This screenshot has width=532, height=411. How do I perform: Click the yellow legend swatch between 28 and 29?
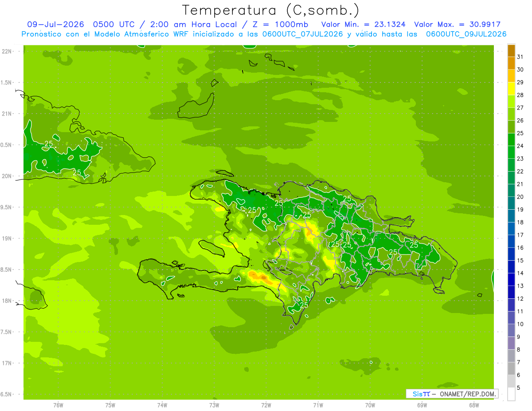pos(511,88)
